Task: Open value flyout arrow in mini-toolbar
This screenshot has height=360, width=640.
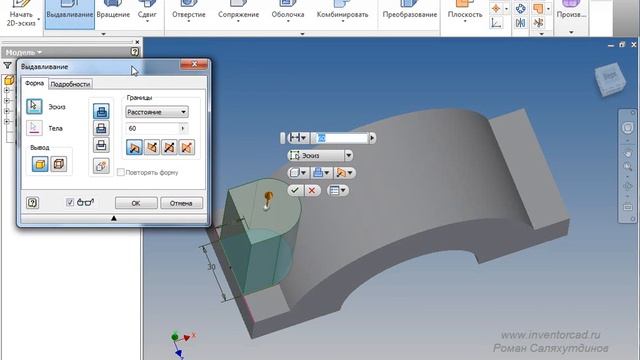Action: click(x=372, y=138)
